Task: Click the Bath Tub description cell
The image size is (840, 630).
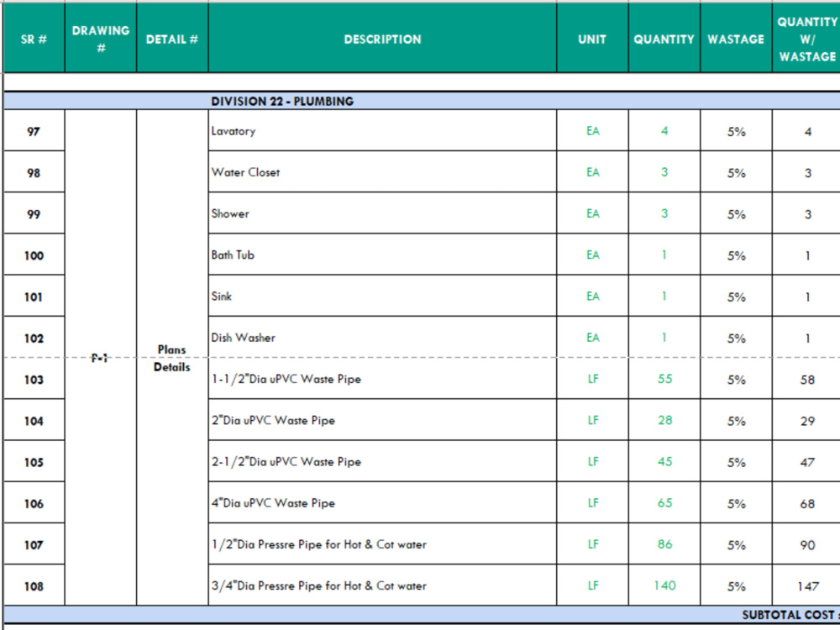Action: click(382, 255)
